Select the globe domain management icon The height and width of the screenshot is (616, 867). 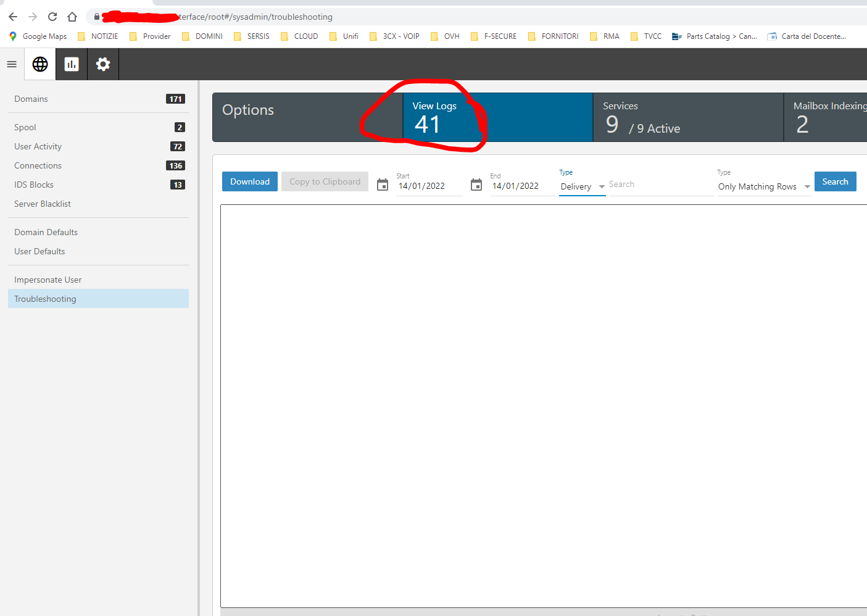(x=40, y=64)
